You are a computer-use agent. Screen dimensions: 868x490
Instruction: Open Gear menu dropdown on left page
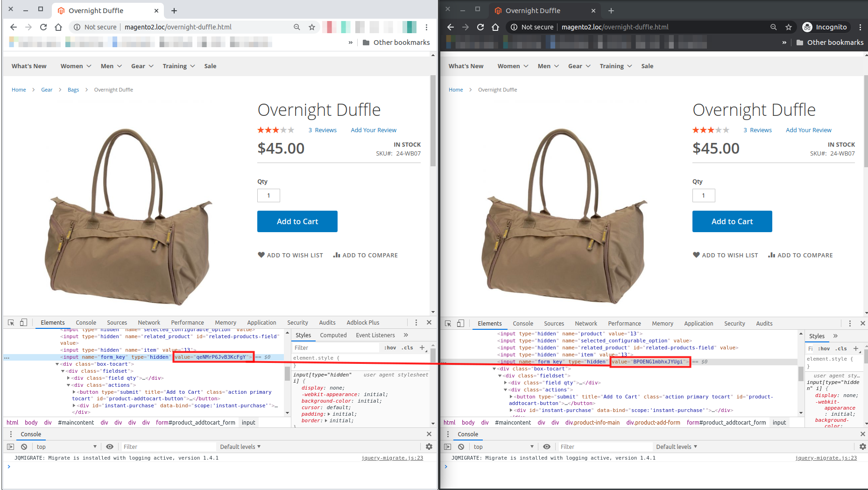coord(142,66)
